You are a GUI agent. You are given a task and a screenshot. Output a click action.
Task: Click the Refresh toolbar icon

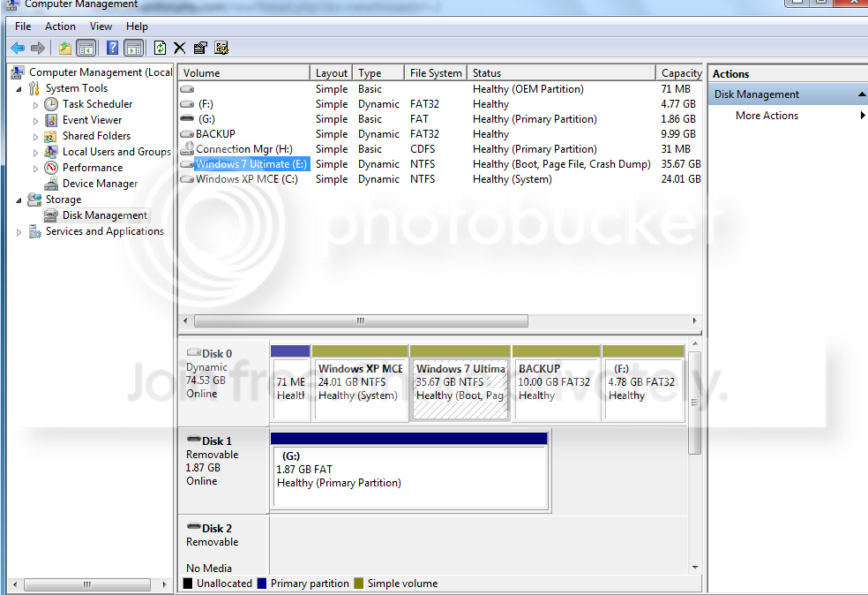[x=160, y=49]
